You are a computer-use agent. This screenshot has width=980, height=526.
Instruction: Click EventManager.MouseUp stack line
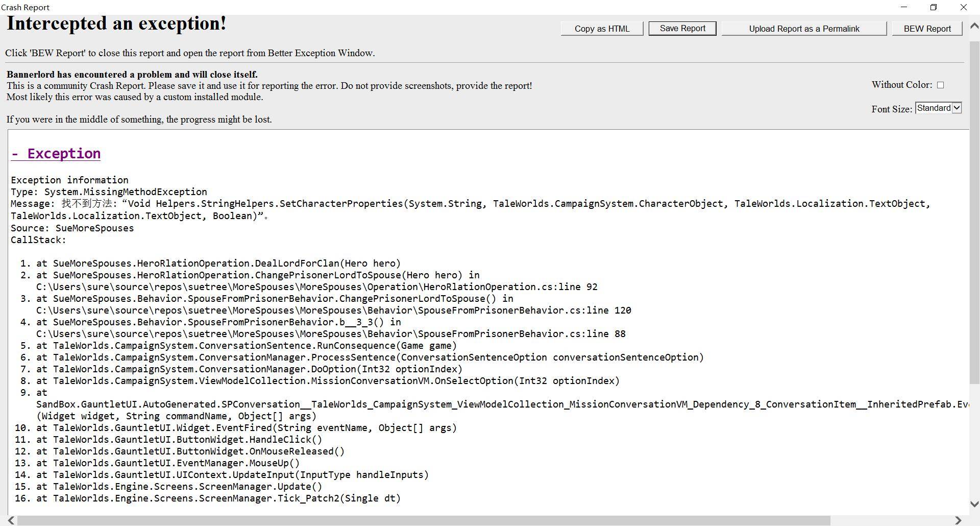(168, 463)
